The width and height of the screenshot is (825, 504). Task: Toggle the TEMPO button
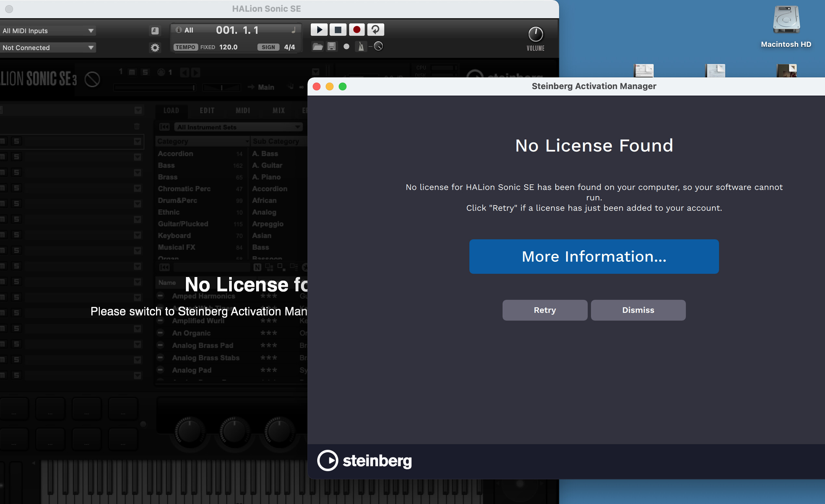(186, 47)
